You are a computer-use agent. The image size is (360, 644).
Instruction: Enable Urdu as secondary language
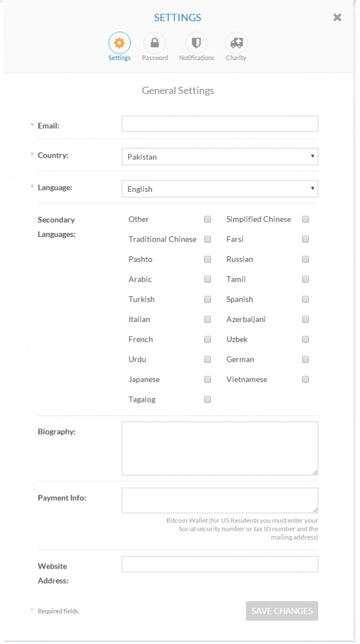click(207, 359)
